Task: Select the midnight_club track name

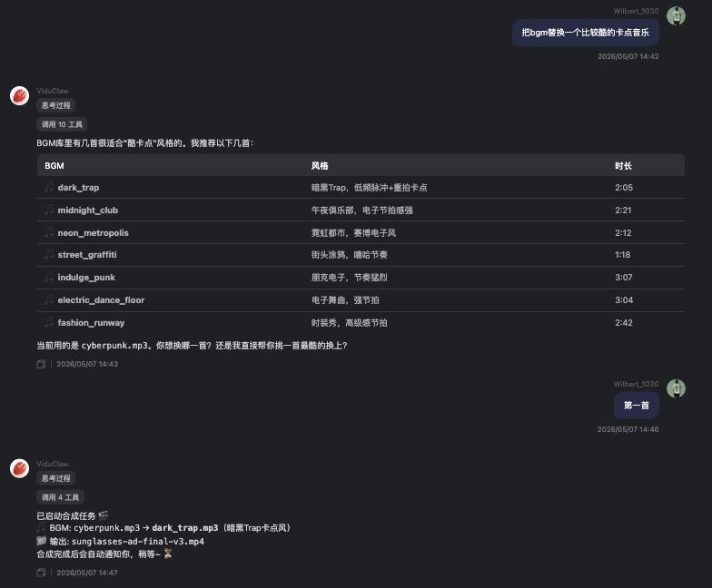Action: click(x=87, y=211)
